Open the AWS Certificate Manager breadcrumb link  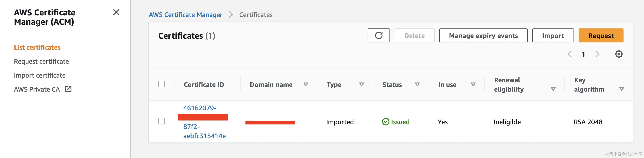[185, 15]
